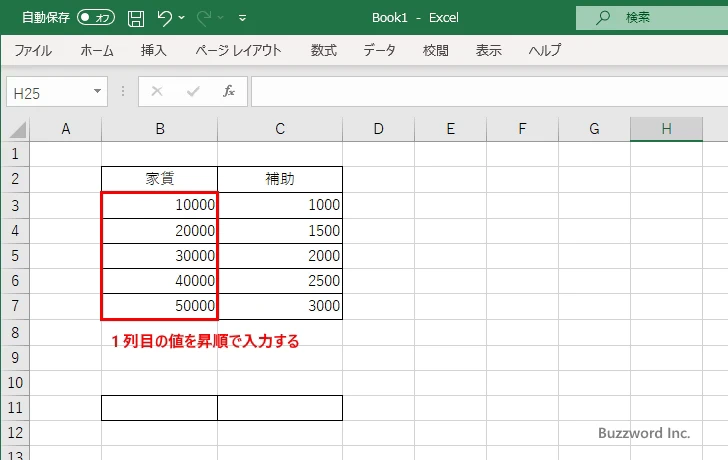
Task: Open the データ tab
Action: coord(379,50)
